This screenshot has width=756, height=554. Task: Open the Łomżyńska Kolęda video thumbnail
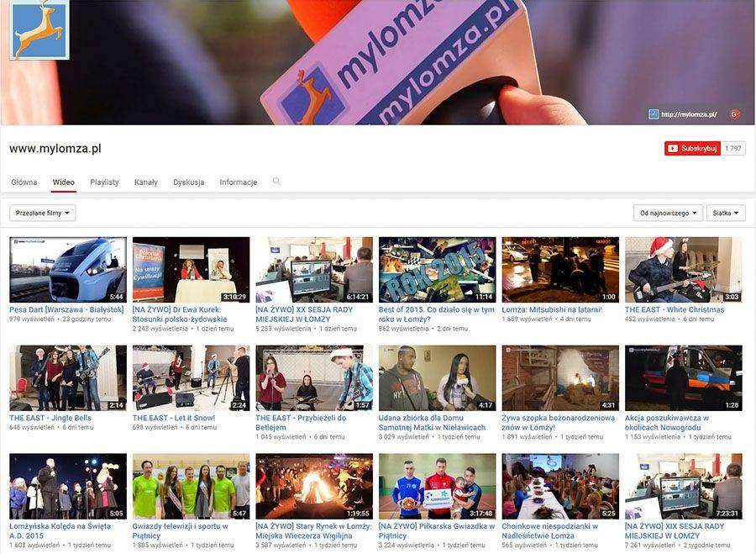point(68,486)
